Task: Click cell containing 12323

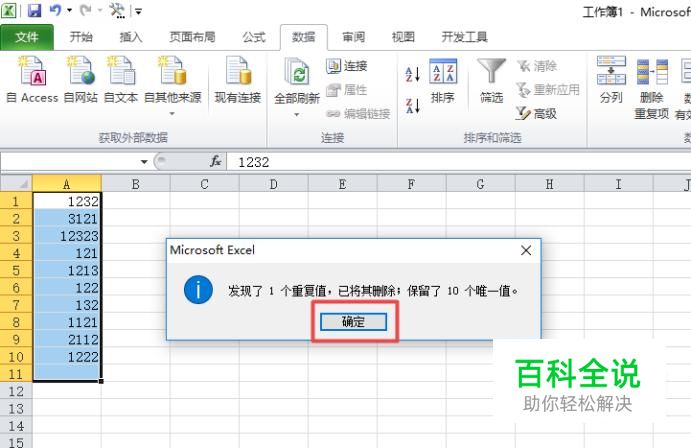Action: 67,236
